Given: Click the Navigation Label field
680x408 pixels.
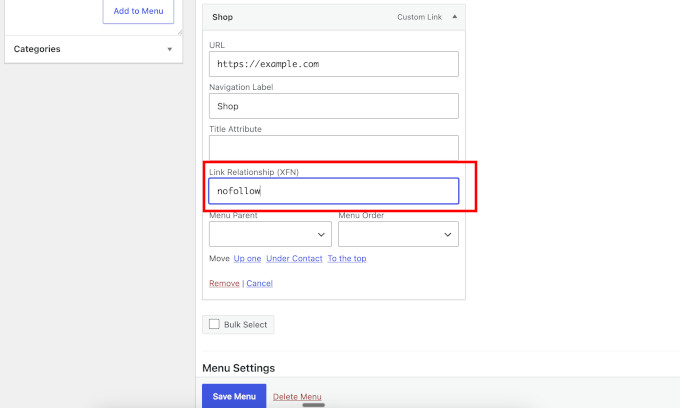Looking at the screenshot, I should click(x=333, y=106).
